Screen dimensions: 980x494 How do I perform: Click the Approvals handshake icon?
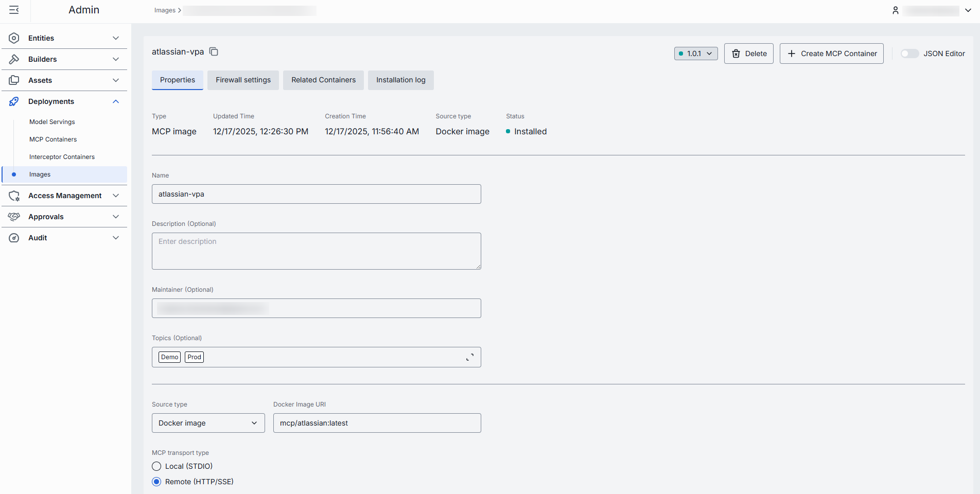click(14, 217)
